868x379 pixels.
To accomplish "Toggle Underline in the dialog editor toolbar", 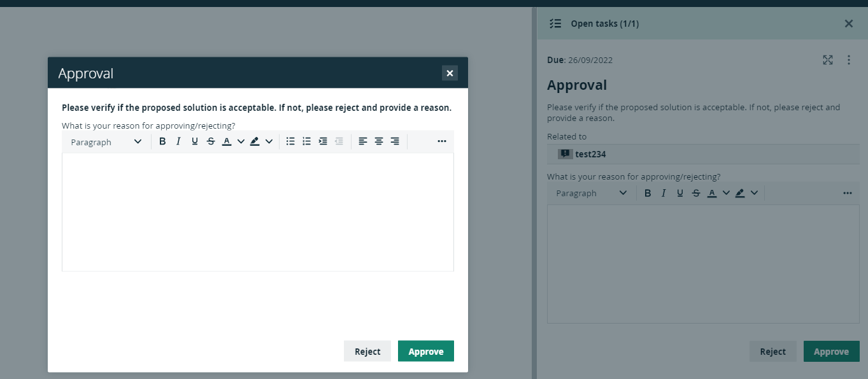I will coord(195,141).
